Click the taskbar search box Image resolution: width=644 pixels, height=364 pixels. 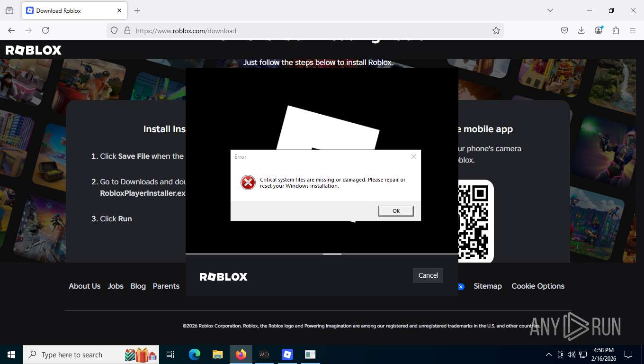(x=91, y=355)
